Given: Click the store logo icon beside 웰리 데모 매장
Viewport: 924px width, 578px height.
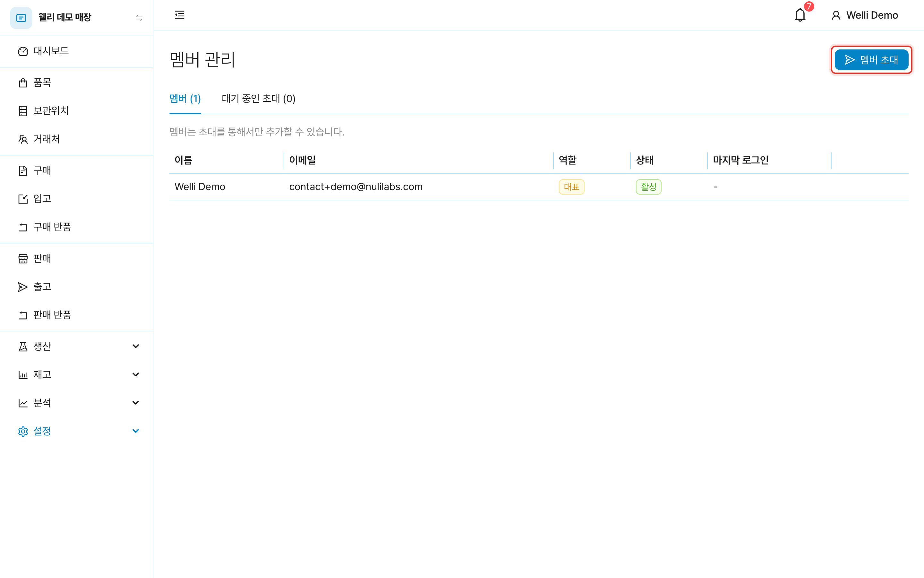Looking at the screenshot, I should coord(21,18).
